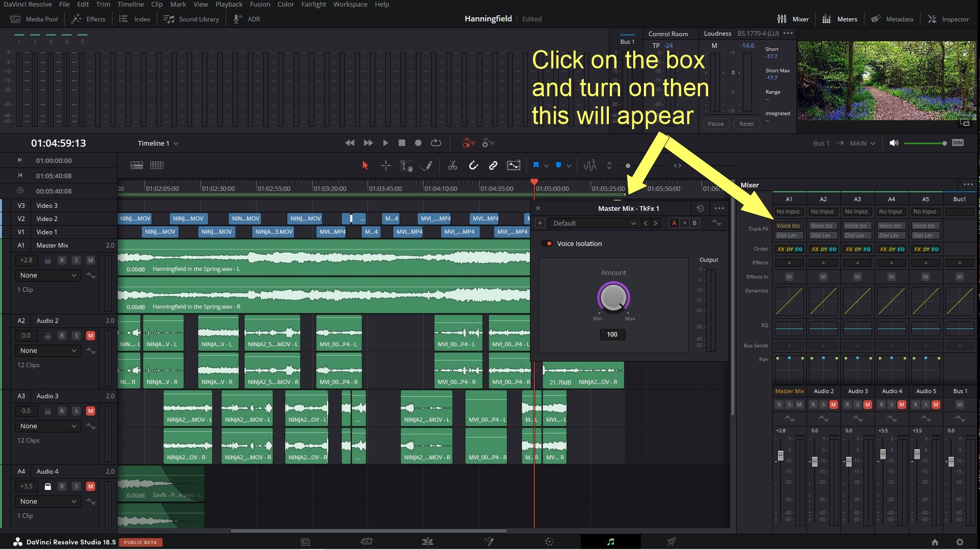Select the arrow pointer tool in toolbar

[x=365, y=166]
